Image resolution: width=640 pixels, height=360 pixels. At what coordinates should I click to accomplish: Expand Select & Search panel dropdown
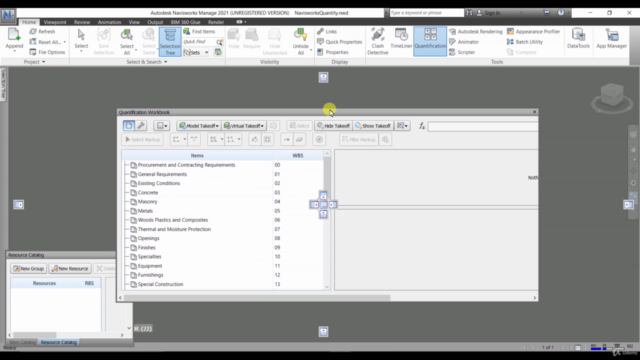(x=147, y=62)
